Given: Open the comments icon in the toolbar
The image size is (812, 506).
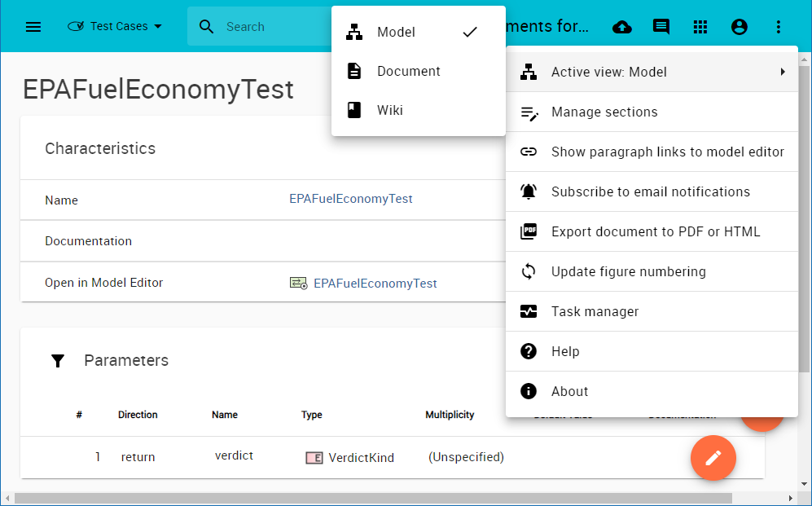Looking at the screenshot, I should [x=661, y=27].
